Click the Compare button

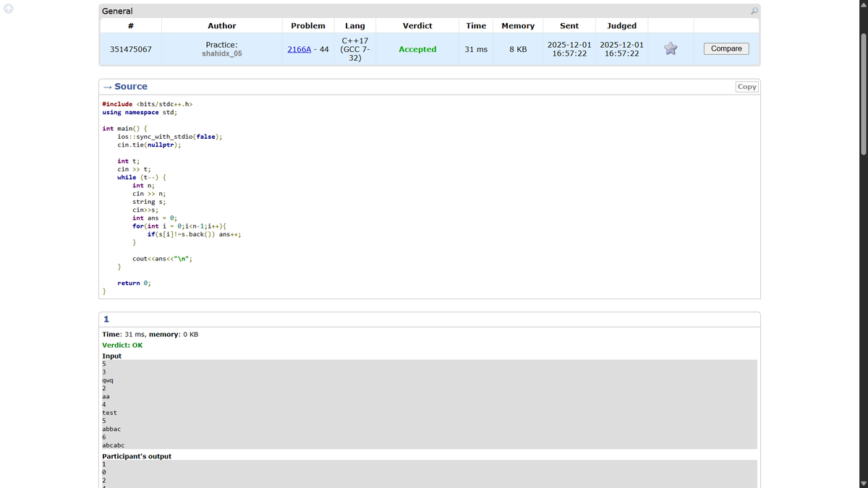[726, 48]
